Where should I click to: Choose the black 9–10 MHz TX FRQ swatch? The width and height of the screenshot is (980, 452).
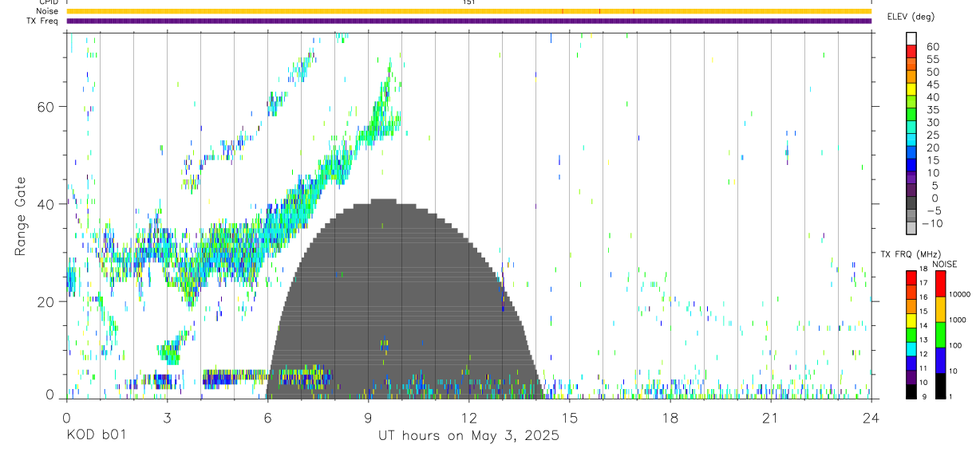[x=911, y=391]
